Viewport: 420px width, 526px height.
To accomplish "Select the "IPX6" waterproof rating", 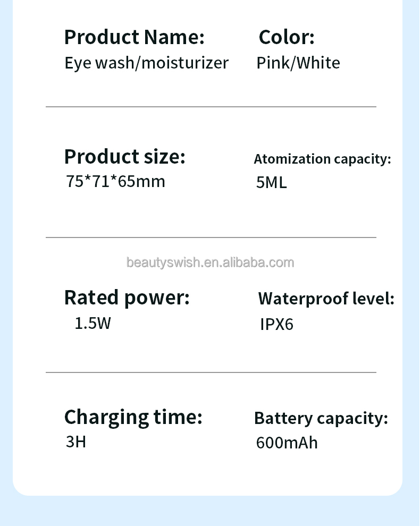I will click(276, 324).
